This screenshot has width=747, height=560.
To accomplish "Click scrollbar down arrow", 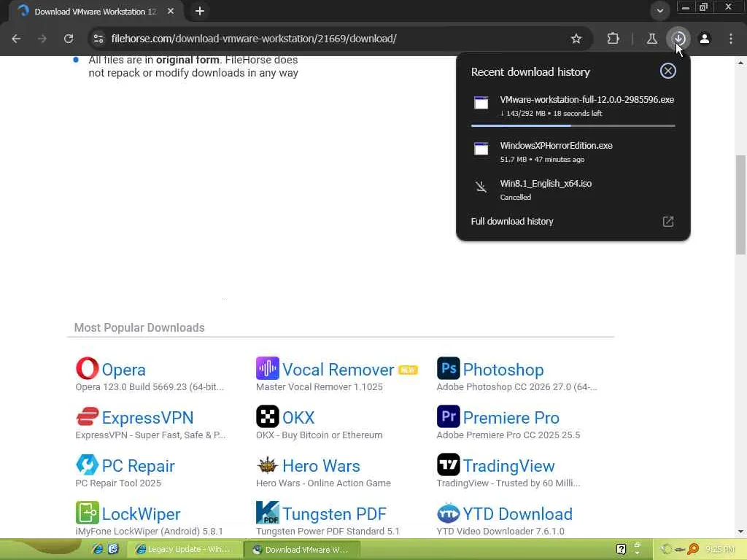I will click(x=741, y=532).
